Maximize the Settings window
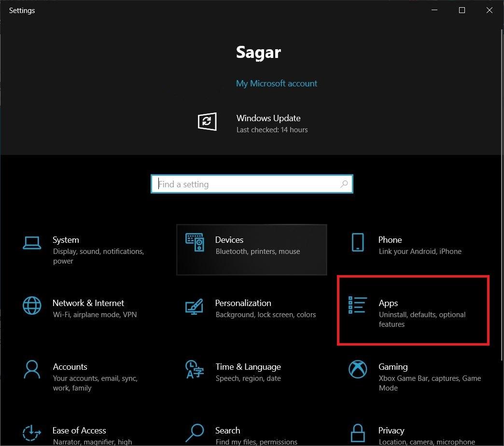 click(x=462, y=10)
